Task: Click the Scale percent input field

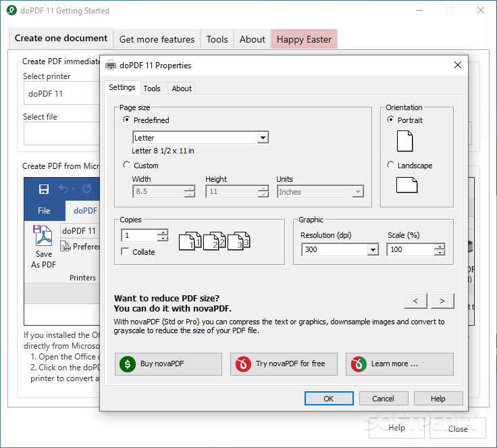Action: click(411, 249)
